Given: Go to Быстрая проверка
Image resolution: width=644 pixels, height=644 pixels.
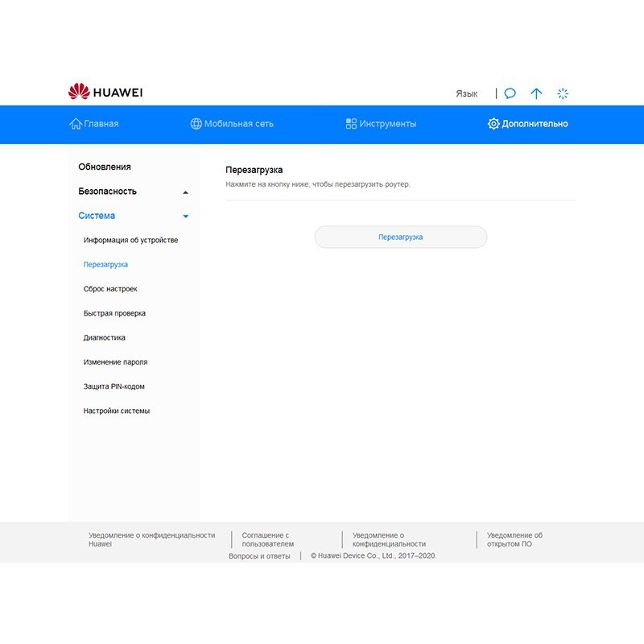Looking at the screenshot, I should [114, 313].
